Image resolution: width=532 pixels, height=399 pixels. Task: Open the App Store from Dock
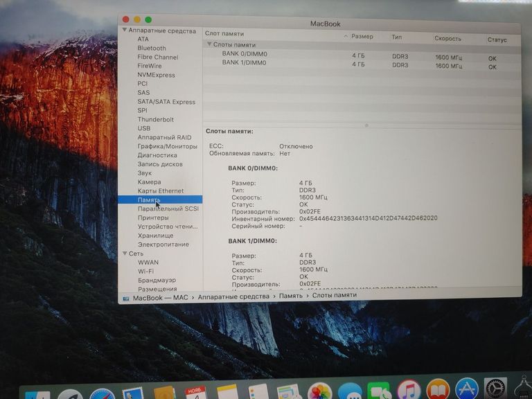[466, 389]
